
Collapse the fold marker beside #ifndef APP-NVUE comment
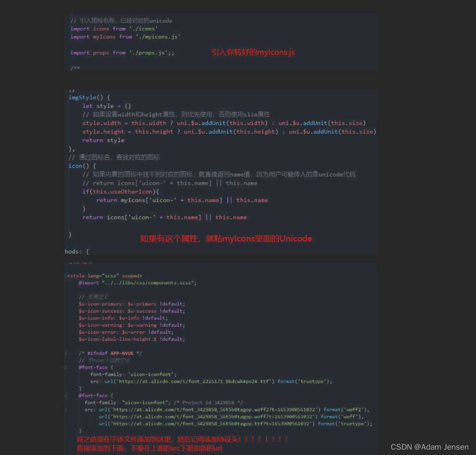coord(65,353)
